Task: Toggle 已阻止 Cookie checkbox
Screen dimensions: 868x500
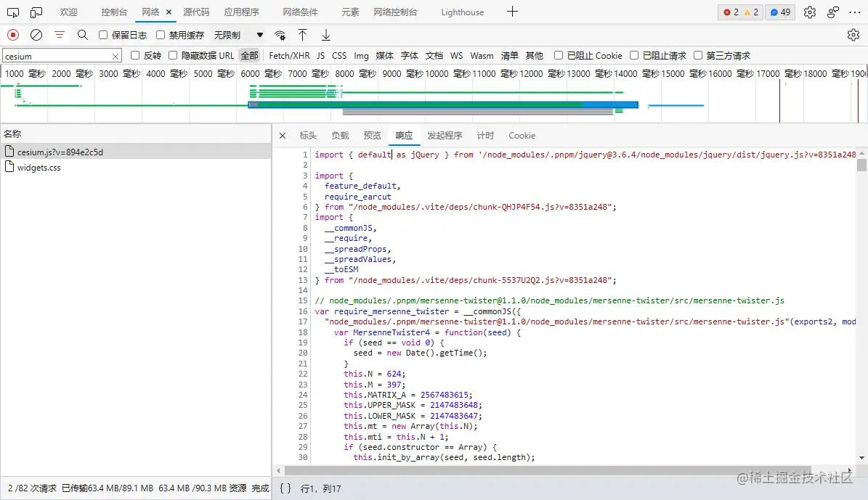Action: (x=559, y=55)
